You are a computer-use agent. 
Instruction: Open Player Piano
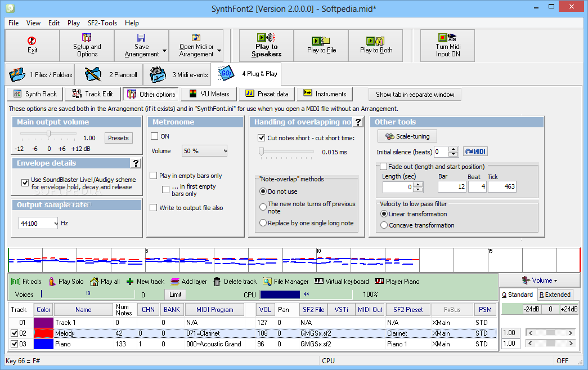(397, 282)
